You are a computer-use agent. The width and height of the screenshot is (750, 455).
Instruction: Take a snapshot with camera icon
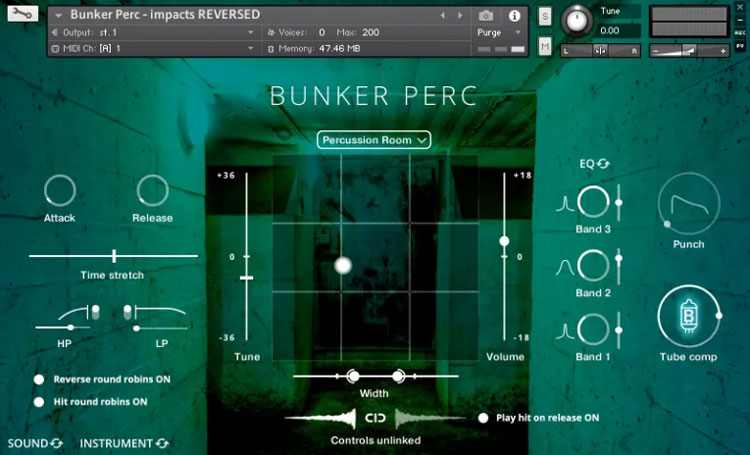[485, 16]
